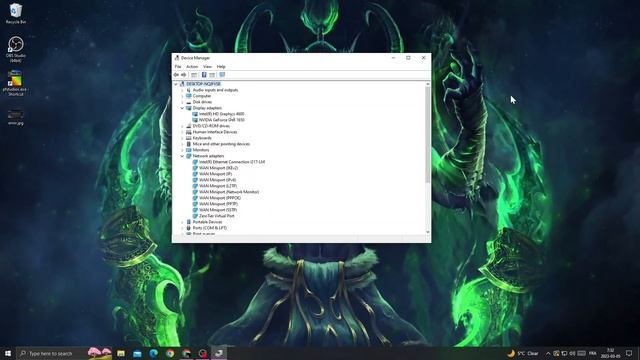Viewport: 640px width, 360px height.
Task: Click the toolbar icon right of Help
Action: pos(212,75)
